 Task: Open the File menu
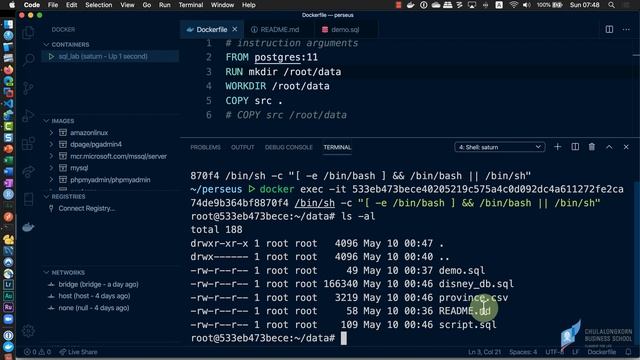pyautogui.click(x=53, y=5)
